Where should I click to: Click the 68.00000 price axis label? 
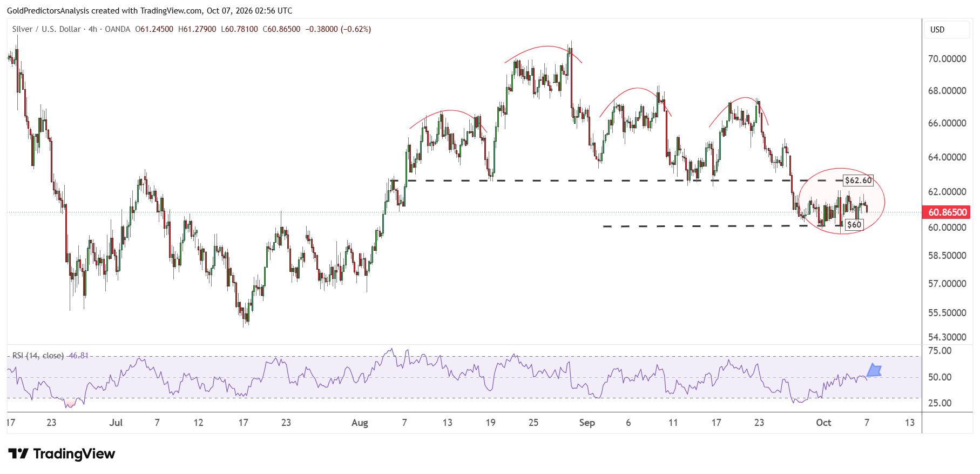(947, 91)
